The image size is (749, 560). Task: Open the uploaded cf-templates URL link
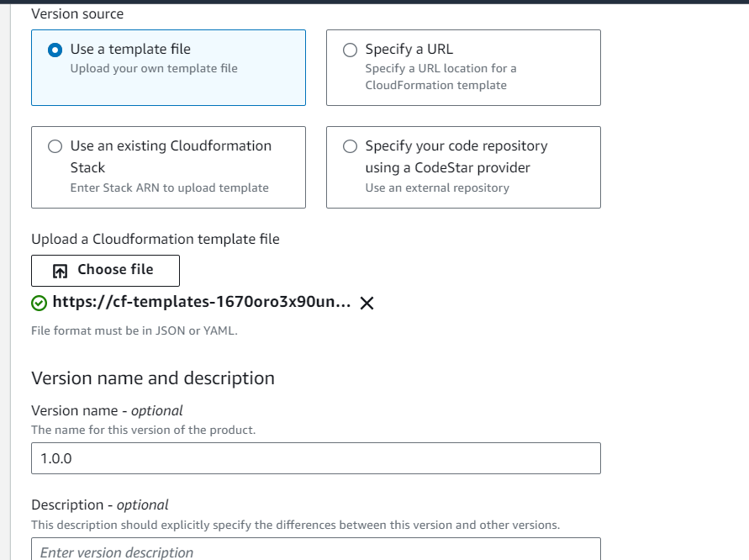(202, 304)
